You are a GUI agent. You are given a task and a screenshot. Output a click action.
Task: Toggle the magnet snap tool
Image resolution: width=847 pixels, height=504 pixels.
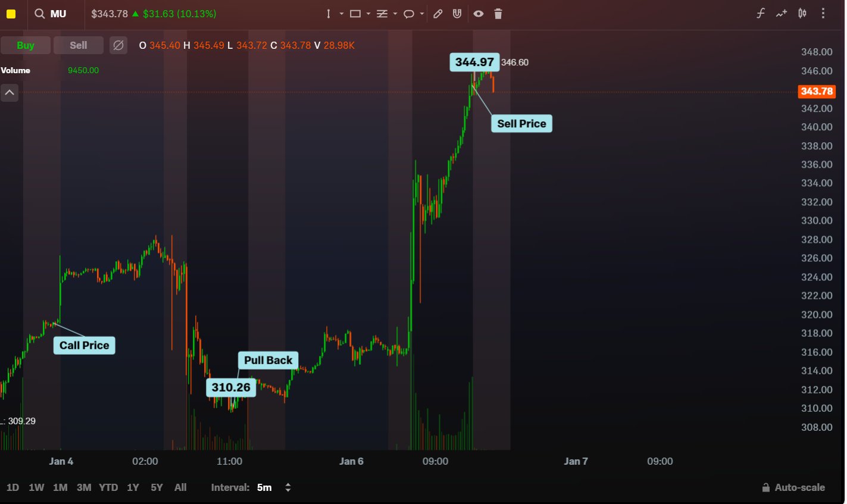457,14
